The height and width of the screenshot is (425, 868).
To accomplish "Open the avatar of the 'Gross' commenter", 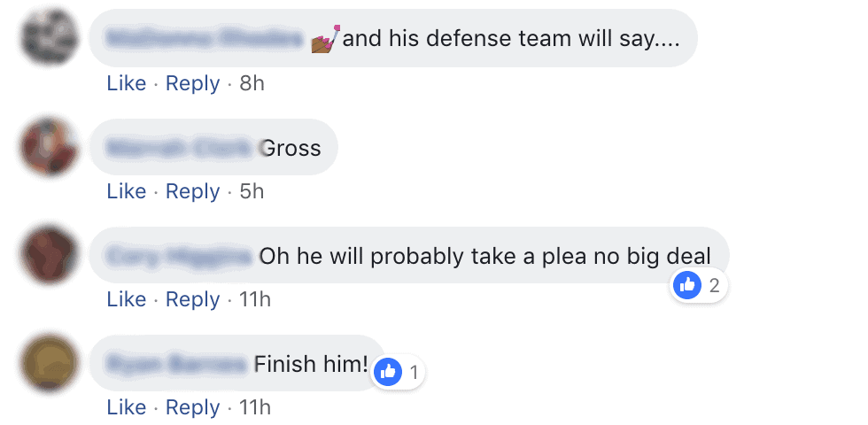I will [x=49, y=147].
